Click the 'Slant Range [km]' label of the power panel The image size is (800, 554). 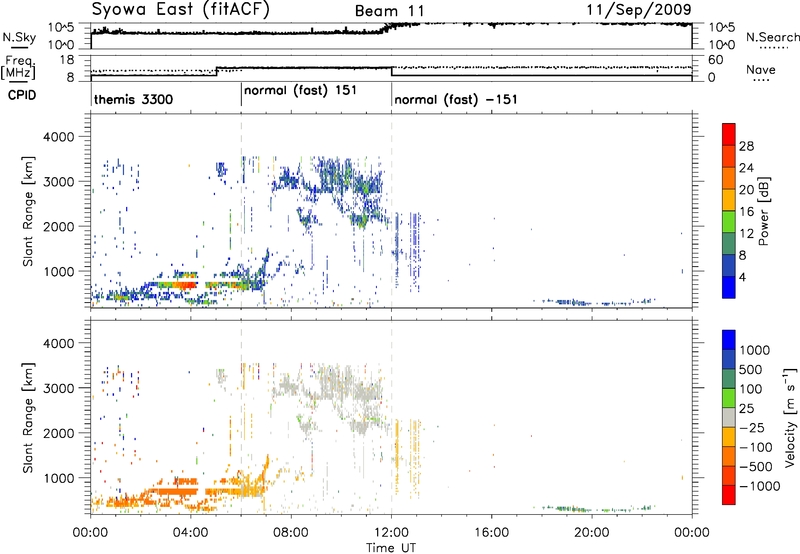[x=28, y=211]
